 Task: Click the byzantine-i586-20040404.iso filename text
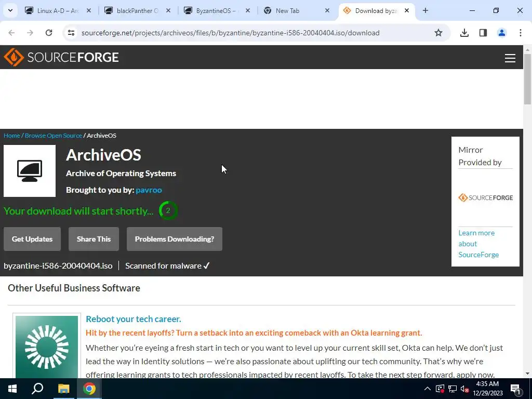58,265
